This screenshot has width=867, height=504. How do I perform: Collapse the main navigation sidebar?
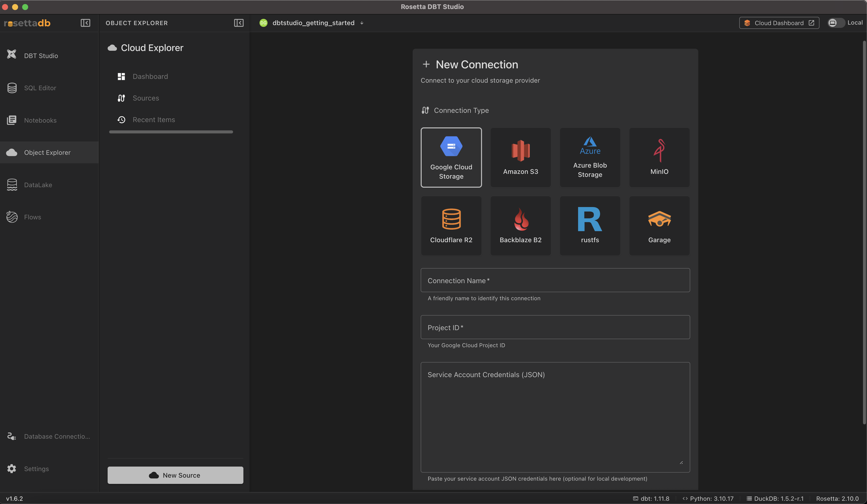(85, 23)
